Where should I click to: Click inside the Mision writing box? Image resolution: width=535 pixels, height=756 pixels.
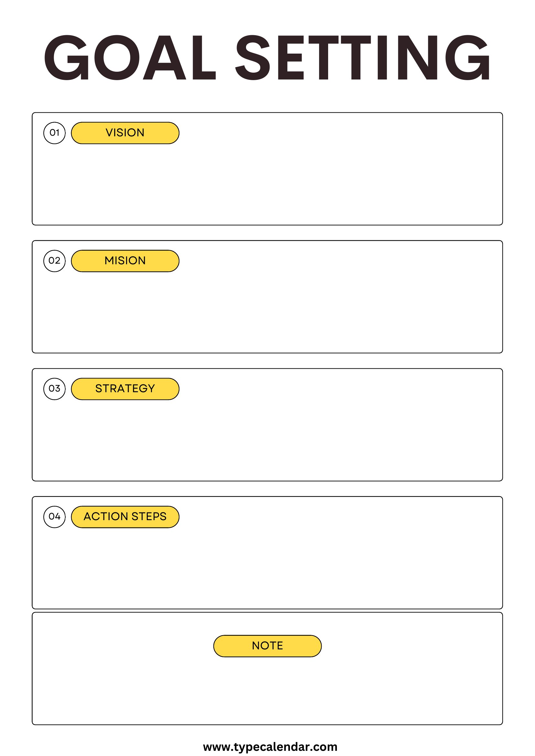tap(267, 312)
